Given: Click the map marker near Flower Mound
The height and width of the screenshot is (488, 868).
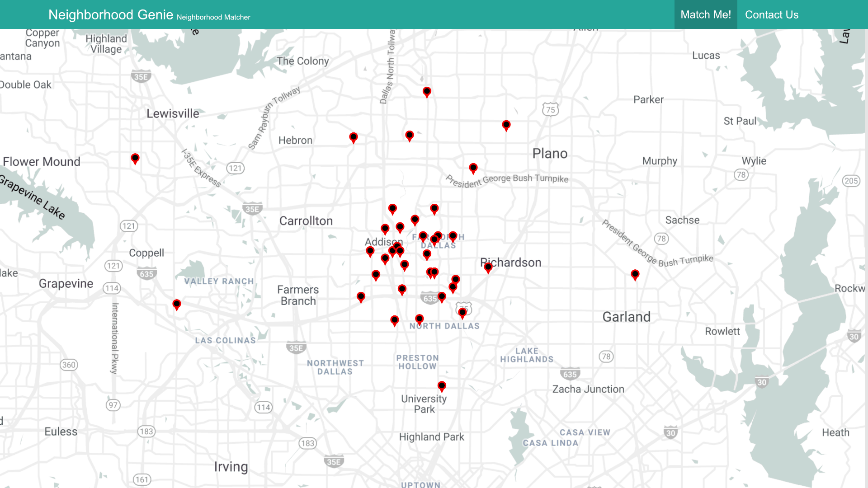Looking at the screenshot, I should click(x=135, y=158).
